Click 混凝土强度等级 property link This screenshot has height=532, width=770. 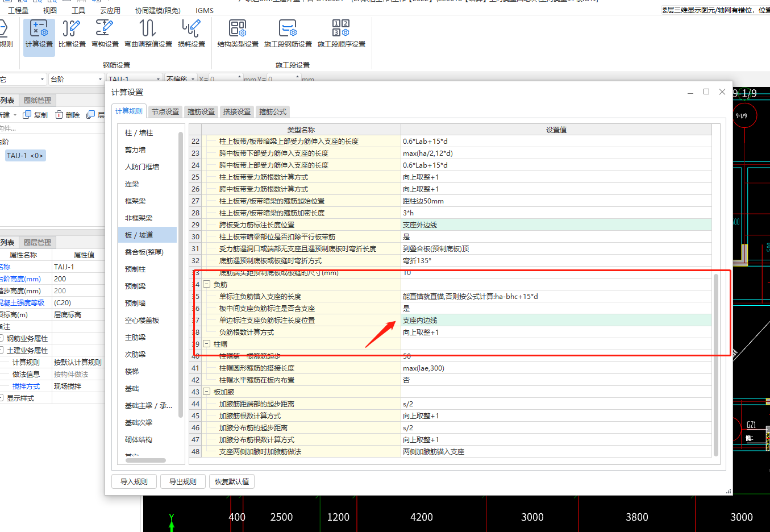(x=22, y=302)
